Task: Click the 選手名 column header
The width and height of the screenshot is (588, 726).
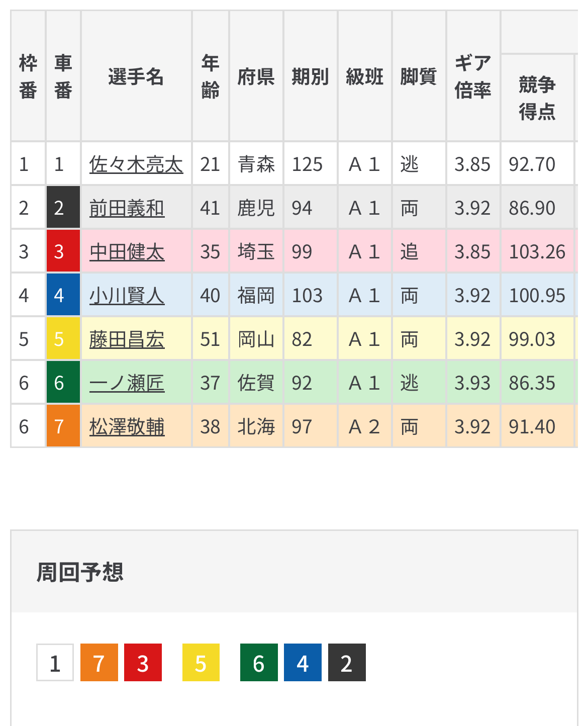Action: click(x=136, y=77)
